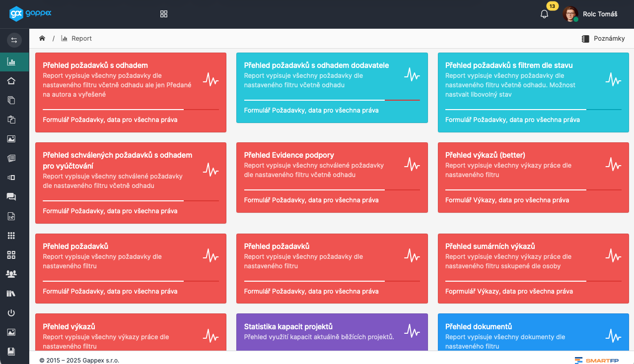634x364 pixels.
Task: Open the books library sidebar icon
Action: click(11, 294)
